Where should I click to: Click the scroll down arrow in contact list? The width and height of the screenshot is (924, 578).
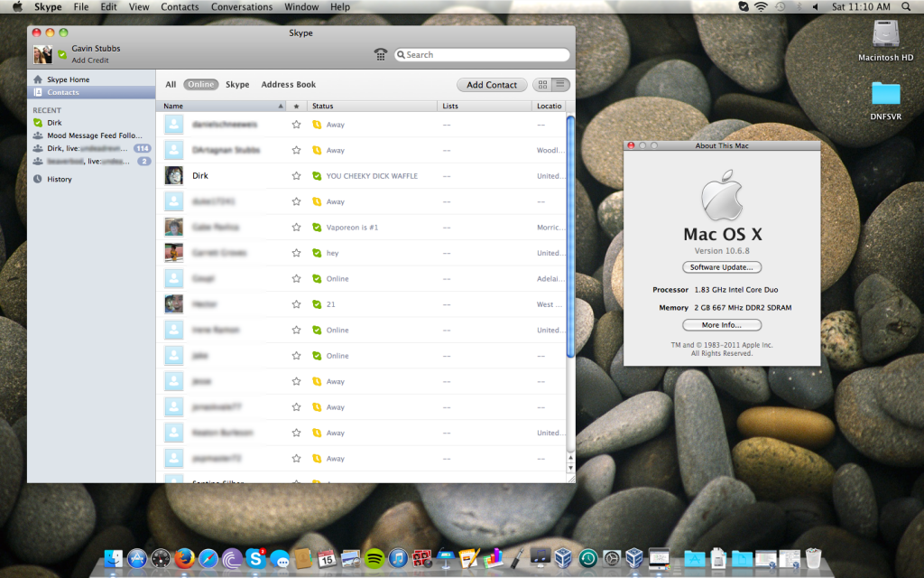[x=570, y=468]
